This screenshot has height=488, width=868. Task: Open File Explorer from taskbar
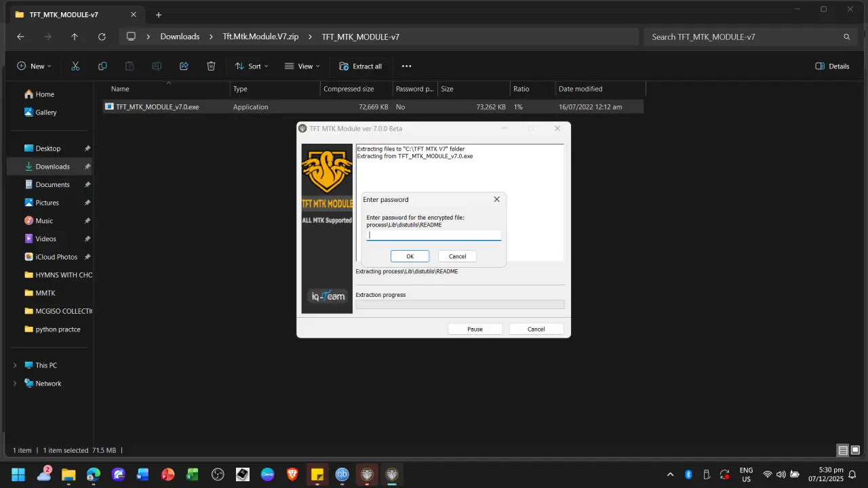(x=68, y=474)
